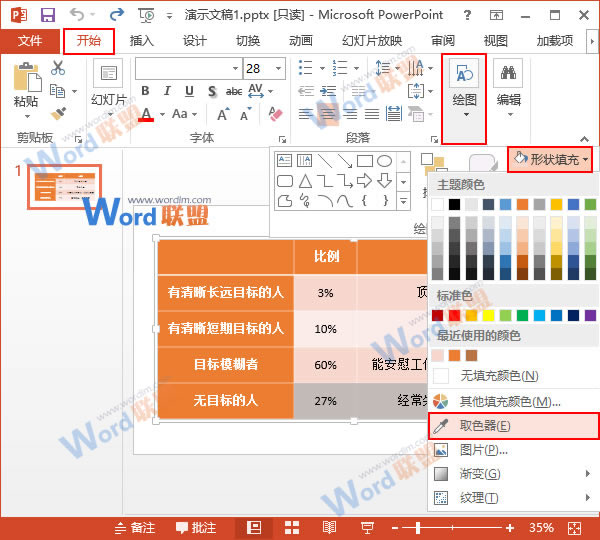Open font size 28 dropdown
The height and width of the screenshot is (540, 600).
278,69
